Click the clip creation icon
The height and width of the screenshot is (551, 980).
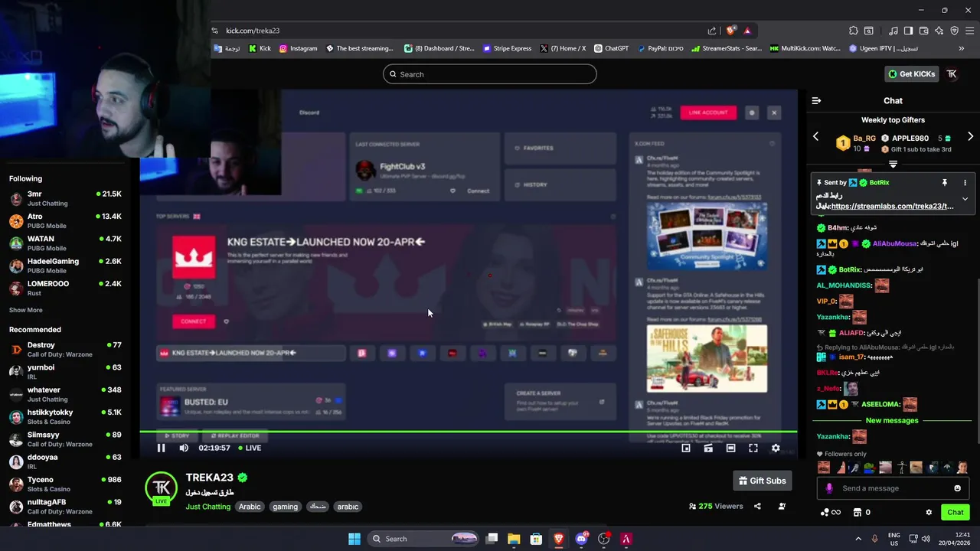click(708, 448)
